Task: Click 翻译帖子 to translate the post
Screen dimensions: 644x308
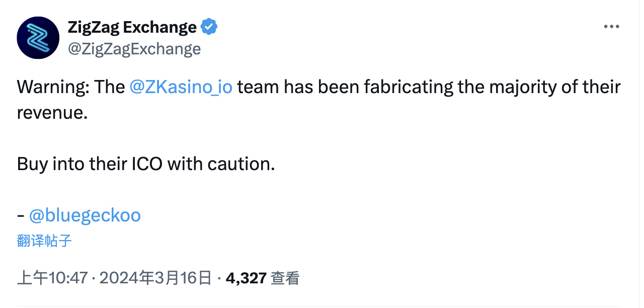Action: 44,241
